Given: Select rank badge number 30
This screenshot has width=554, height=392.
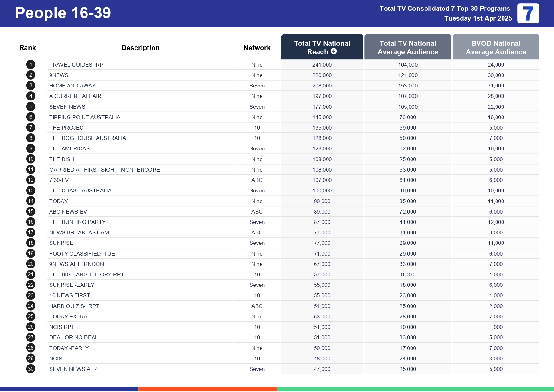Looking at the screenshot, I should tap(30, 369).
